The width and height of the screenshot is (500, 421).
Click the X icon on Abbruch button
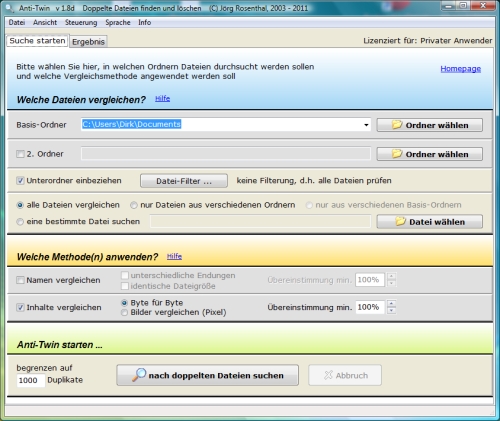click(x=328, y=375)
